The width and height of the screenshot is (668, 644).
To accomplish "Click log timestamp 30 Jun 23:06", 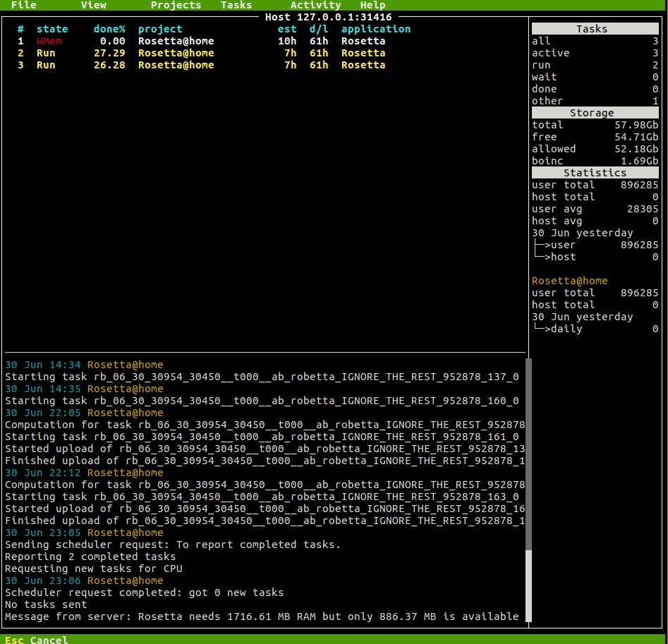I will point(42,580).
